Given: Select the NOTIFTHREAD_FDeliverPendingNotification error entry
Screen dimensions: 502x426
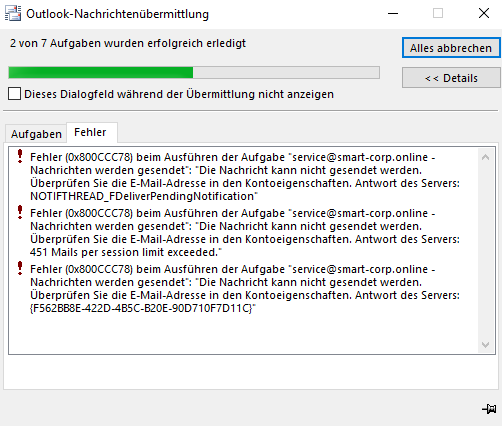Looking at the screenshot, I should tap(245, 177).
